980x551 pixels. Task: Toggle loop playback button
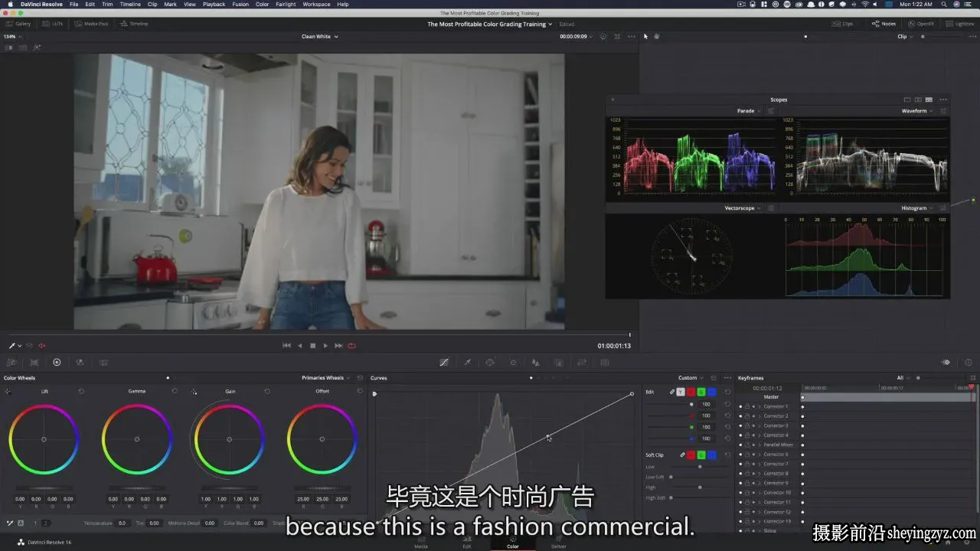pyautogui.click(x=351, y=346)
